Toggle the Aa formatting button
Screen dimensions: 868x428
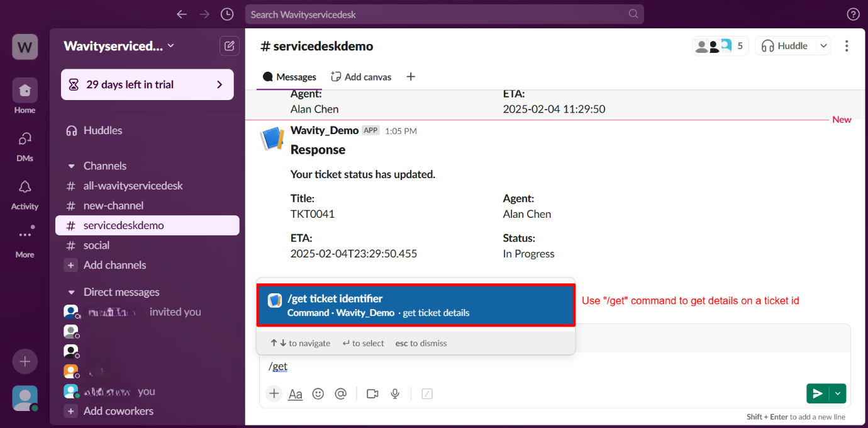click(x=295, y=394)
